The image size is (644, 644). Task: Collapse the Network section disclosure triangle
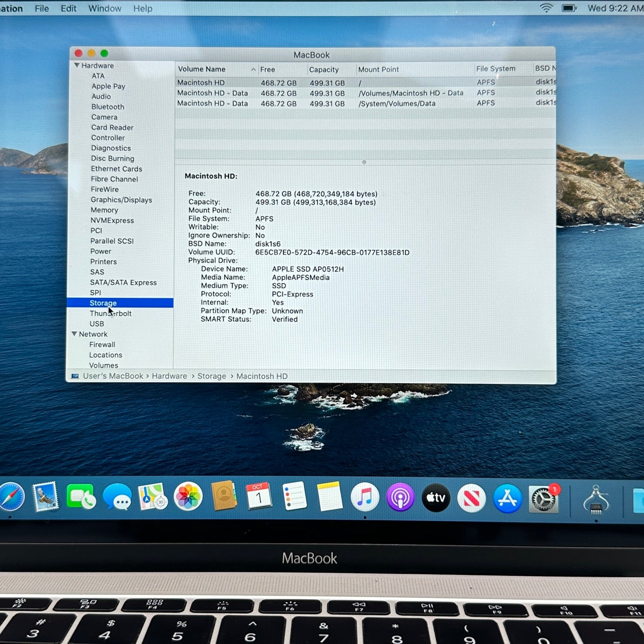[74, 334]
